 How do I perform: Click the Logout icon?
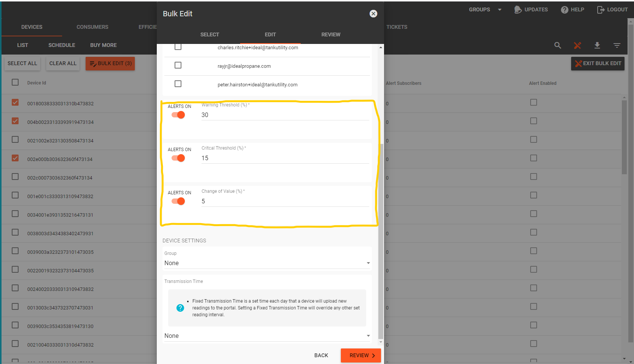click(x=601, y=10)
